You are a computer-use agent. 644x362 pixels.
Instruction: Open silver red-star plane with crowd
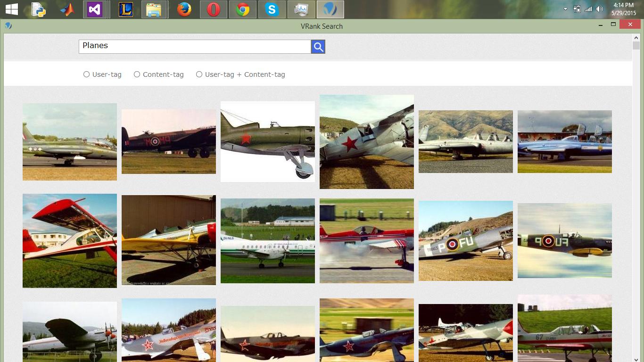click(169, 330)
